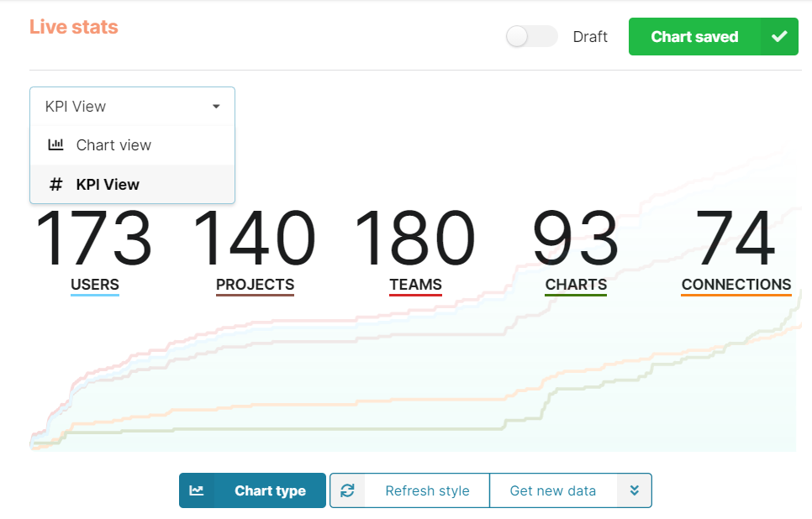
Task: Toggle the Draft switch on
Action: [x=531, y=36]
